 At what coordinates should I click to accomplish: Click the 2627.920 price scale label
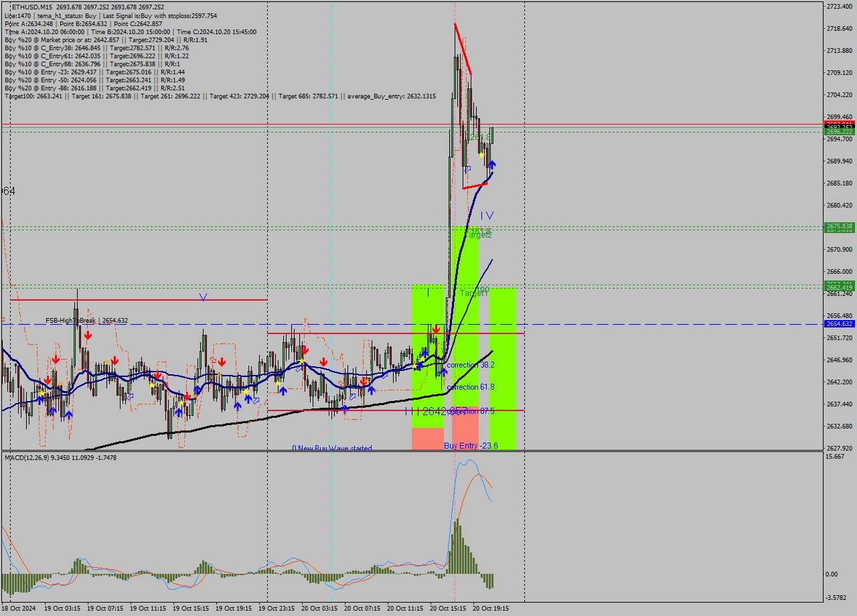pos(840,448)
